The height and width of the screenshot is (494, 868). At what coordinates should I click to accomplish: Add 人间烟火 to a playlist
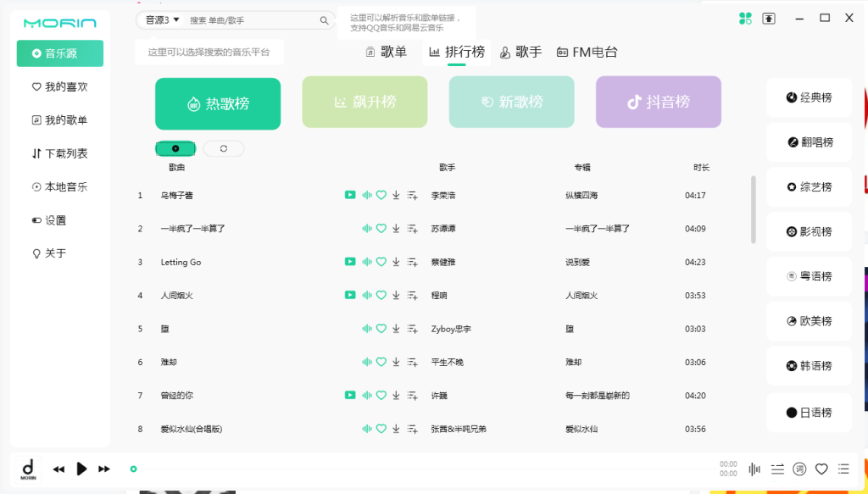(413, 295)
